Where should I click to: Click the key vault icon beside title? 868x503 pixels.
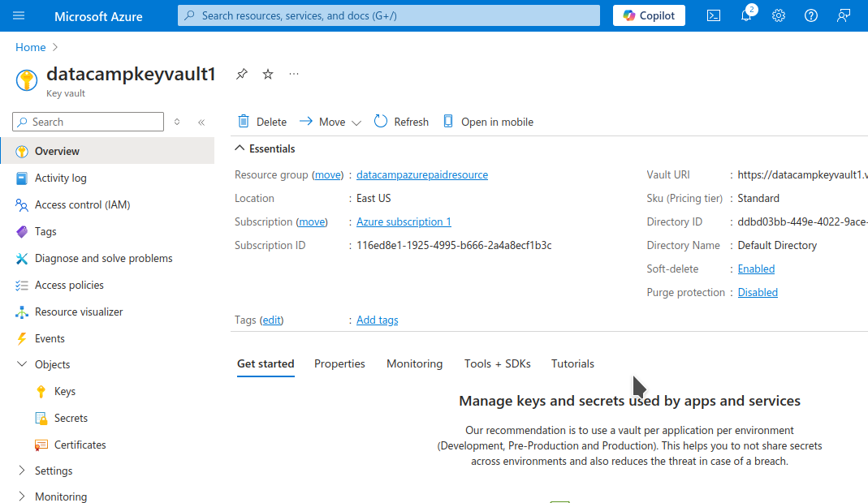pos(27,80)
